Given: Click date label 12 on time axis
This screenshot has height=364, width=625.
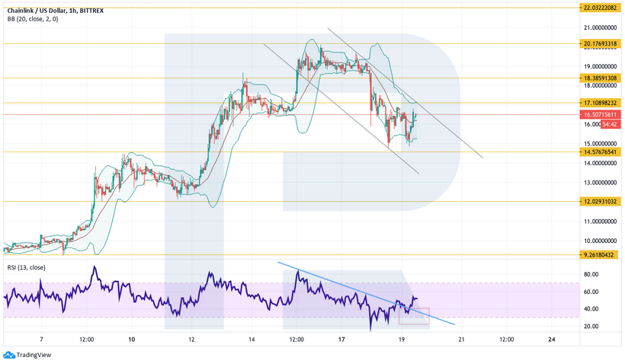Looking at the screenshot, I should (x=192, y=340).
